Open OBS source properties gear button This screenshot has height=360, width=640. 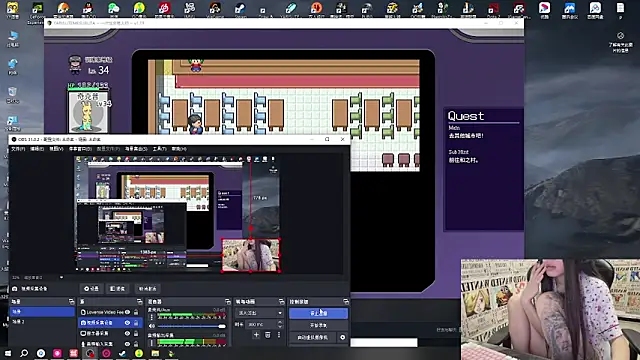(x=91, y=289)
